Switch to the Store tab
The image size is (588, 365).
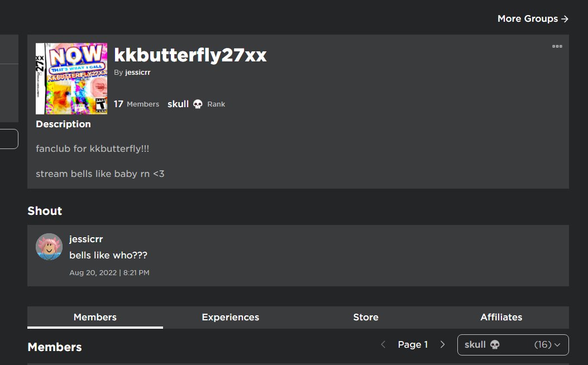[x=366, y=318]
